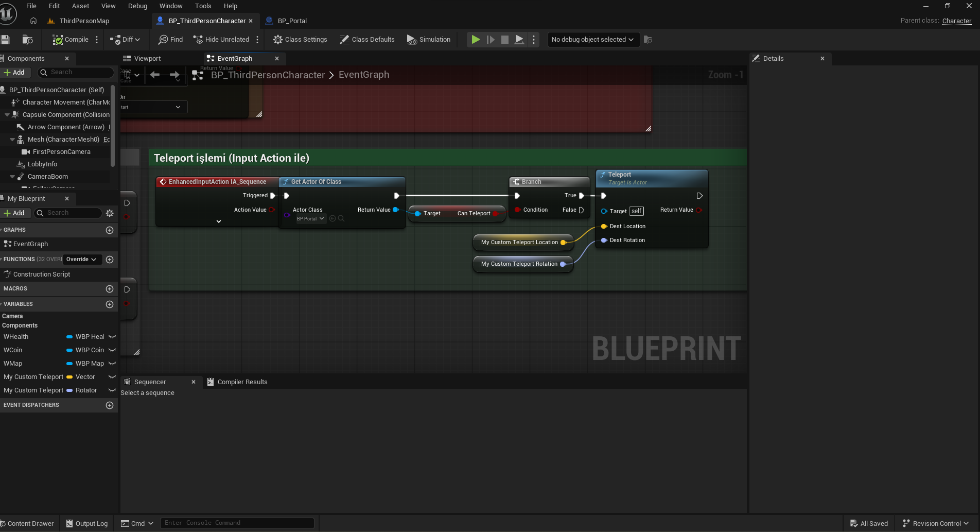Open the functions Override dropdown
This screenshot has width=980, height=532.
[81, 260]
